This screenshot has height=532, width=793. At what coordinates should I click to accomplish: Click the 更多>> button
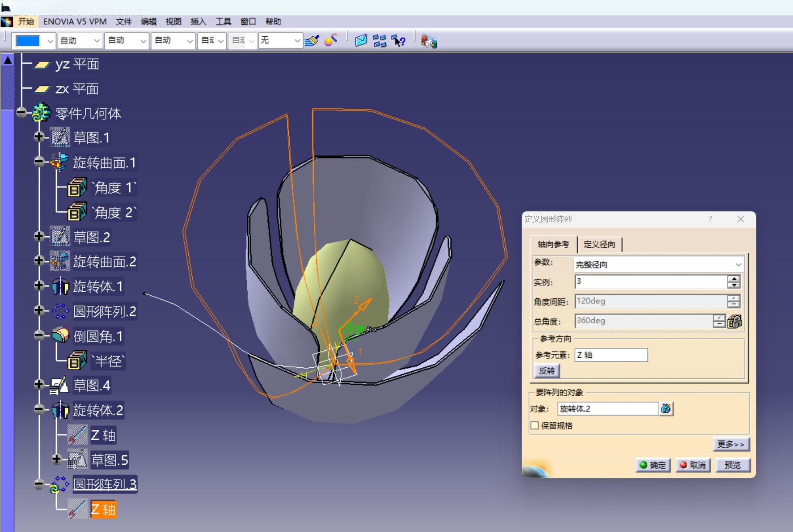click(x=731, y=444)
